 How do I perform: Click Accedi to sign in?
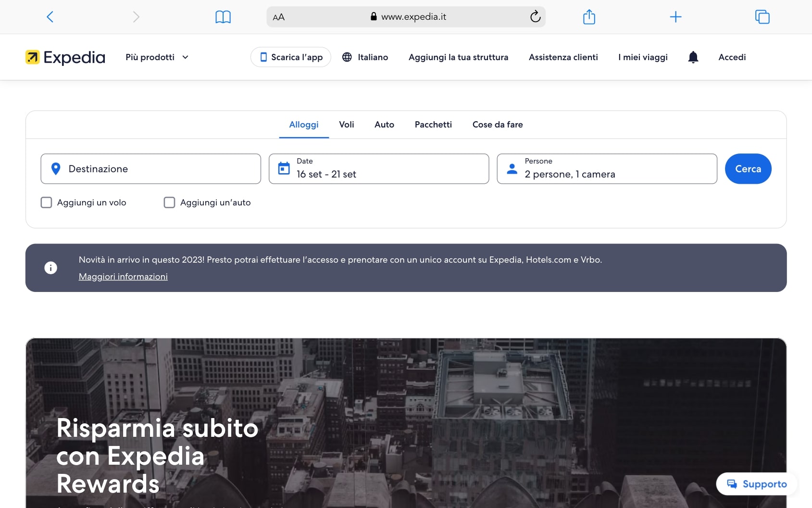pos(732,57)
